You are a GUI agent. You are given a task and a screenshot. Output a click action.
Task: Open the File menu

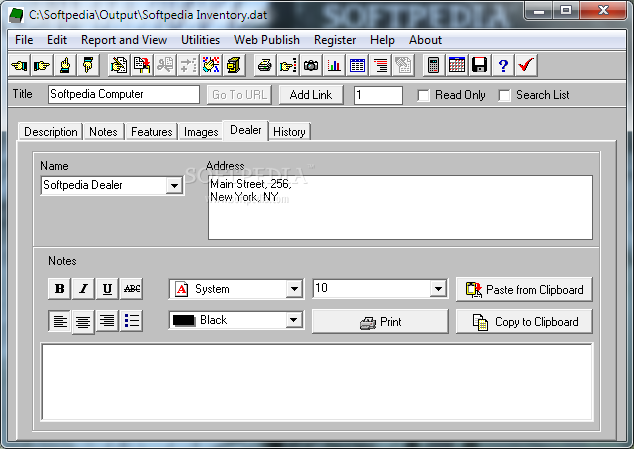pyautogui.click(x=24, y=40)
